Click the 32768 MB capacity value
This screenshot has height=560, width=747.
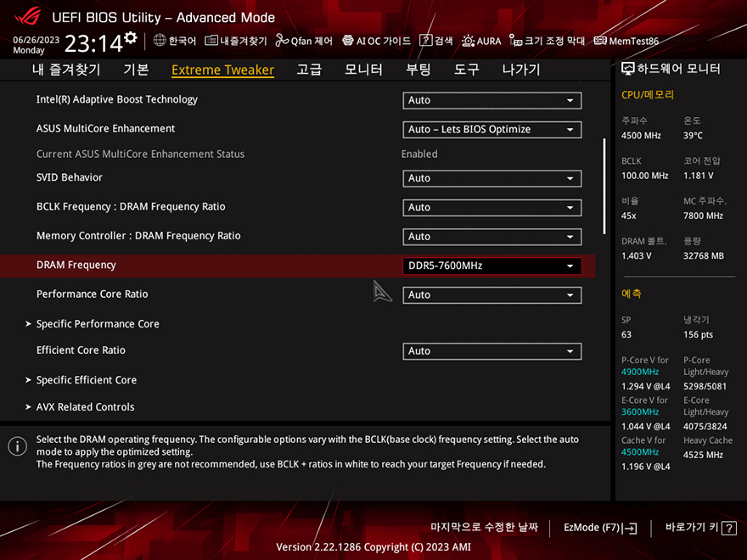click(704, 256)
